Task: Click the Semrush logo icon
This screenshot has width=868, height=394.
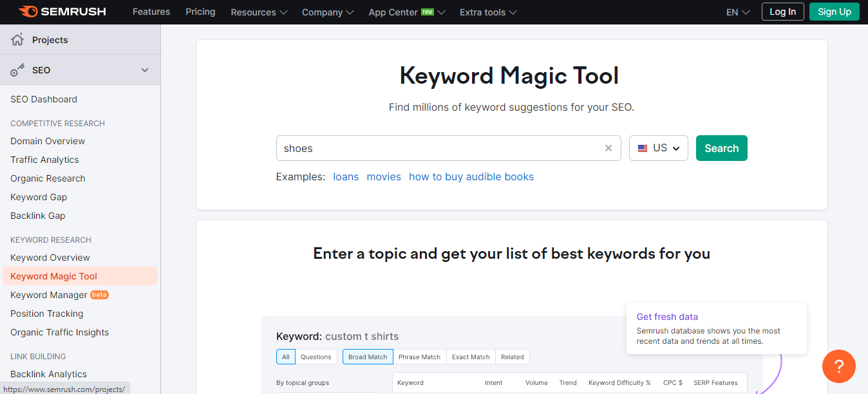Action: [x=28, y=12]
